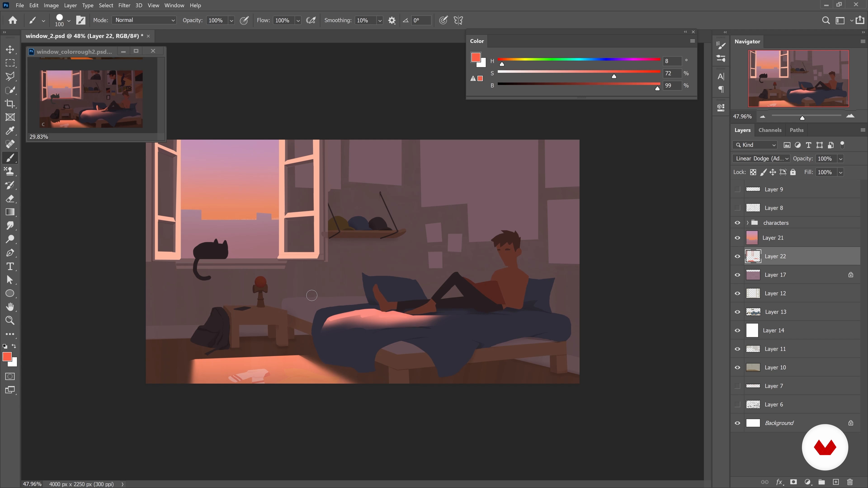This screenshot has width=868, height=488.
Task: Open the Opacity dropdown in options bar
Action: [231, 20]
